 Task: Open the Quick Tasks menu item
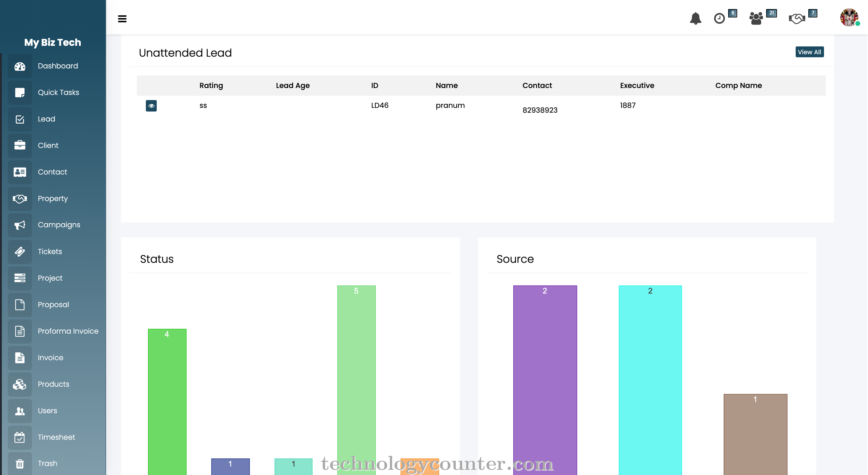[x=58, y=92]
